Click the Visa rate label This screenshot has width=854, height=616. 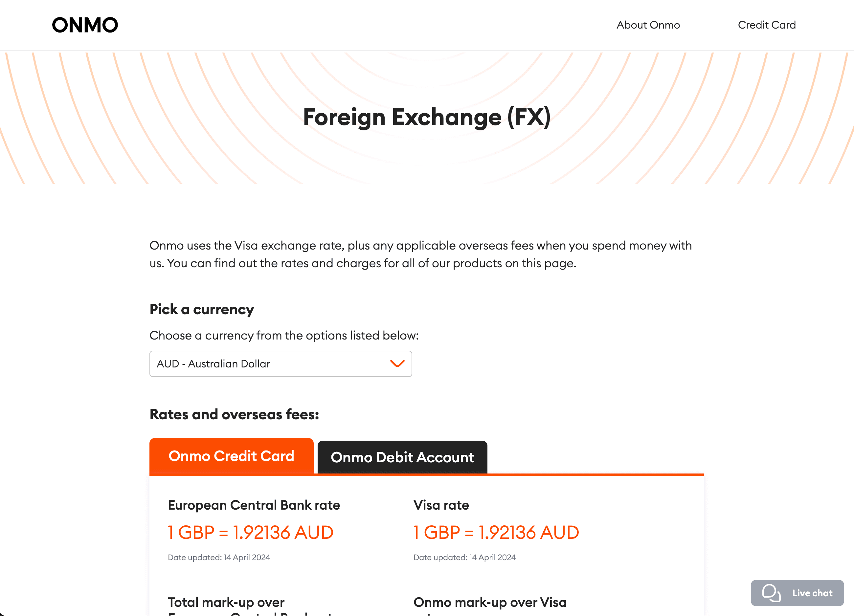coord(441,505)
